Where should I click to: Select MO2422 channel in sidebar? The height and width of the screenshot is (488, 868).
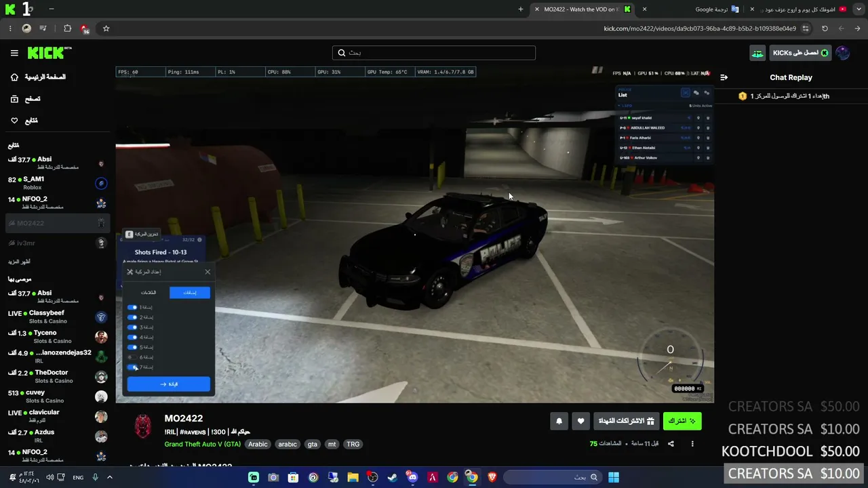tap(57, 223)
